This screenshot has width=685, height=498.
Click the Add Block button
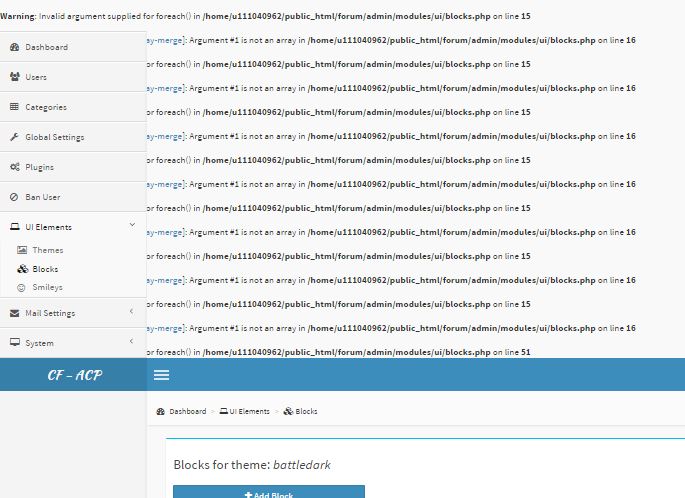tap(269, 492)
